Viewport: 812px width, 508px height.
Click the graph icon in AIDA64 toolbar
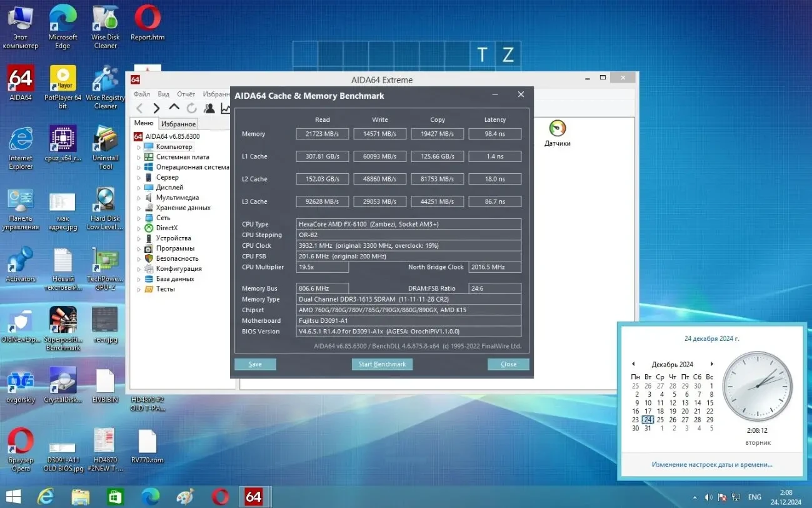pyautogui.click(x=225, y=108)
